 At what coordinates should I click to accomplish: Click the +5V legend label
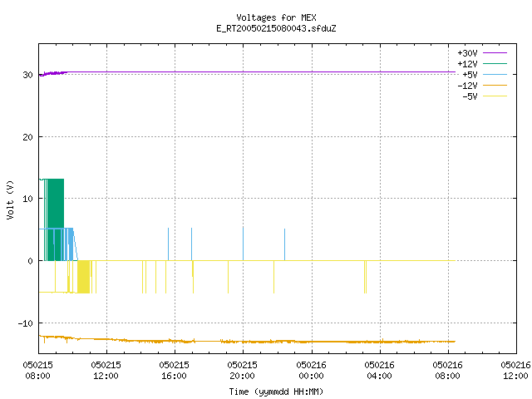point(470,75)
